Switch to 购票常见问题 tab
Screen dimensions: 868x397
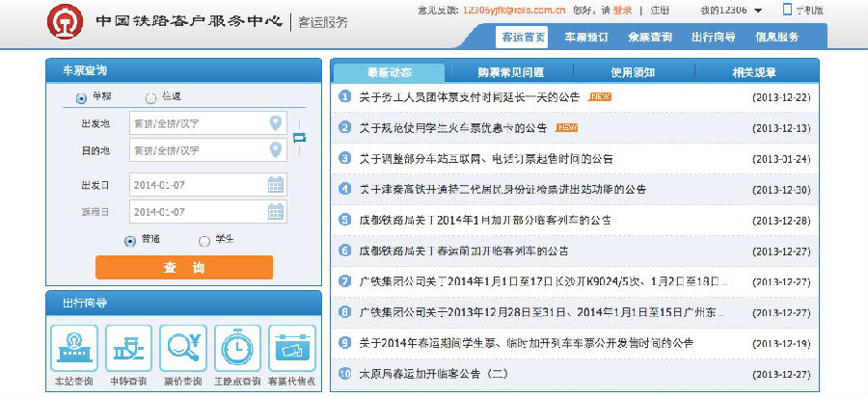510,72
